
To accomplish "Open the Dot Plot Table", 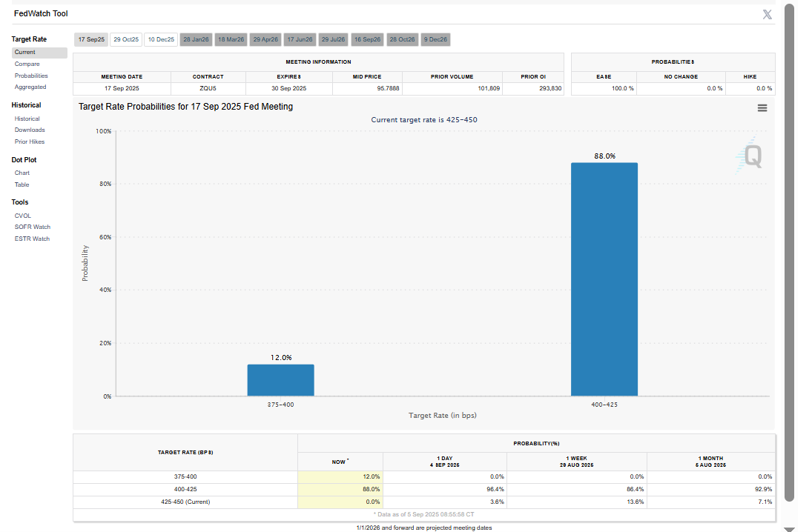I will click(22, 184).
